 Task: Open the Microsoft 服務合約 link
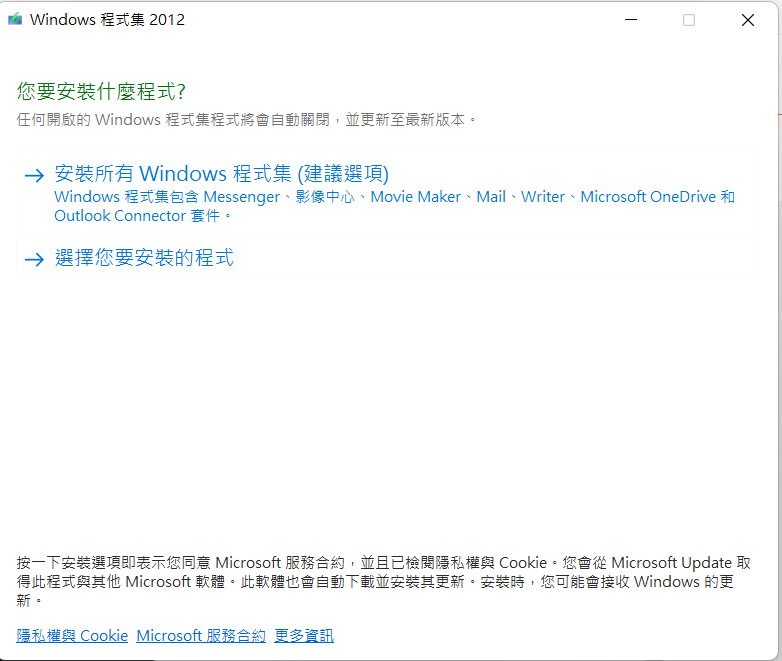point(201,636)
